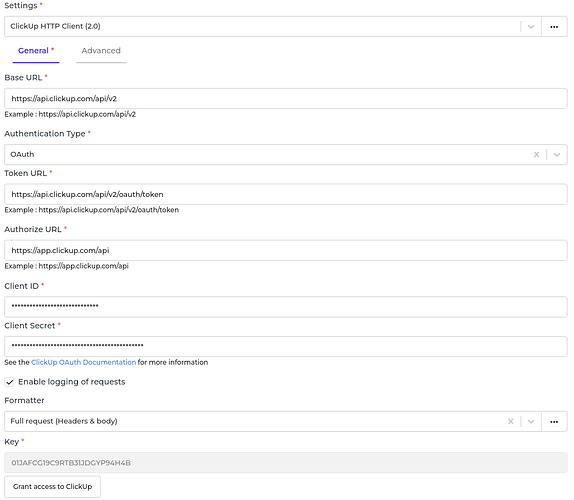Click the Token URL input field

(286, 194)
